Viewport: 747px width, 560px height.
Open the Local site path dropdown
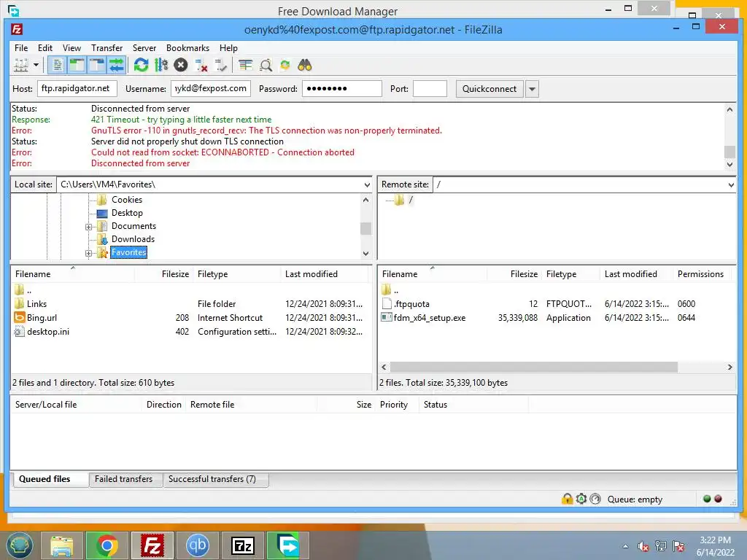point(367,184)
